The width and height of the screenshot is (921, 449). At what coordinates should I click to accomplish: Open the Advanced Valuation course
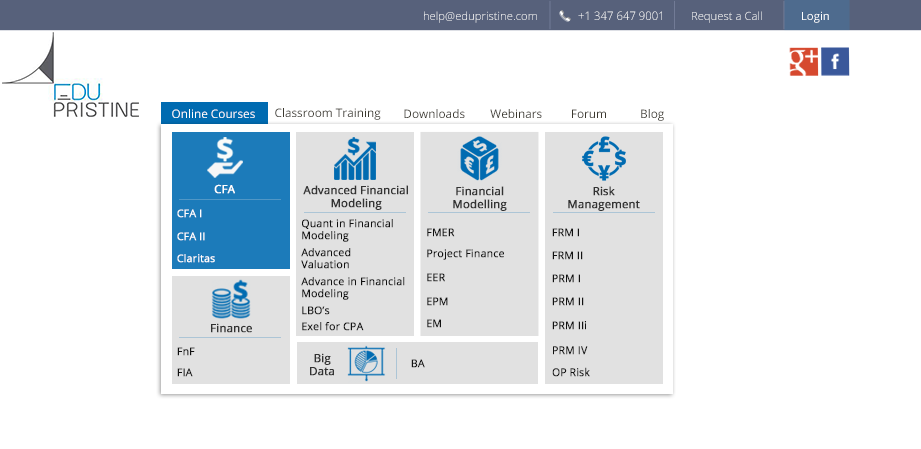click(326, 259)
